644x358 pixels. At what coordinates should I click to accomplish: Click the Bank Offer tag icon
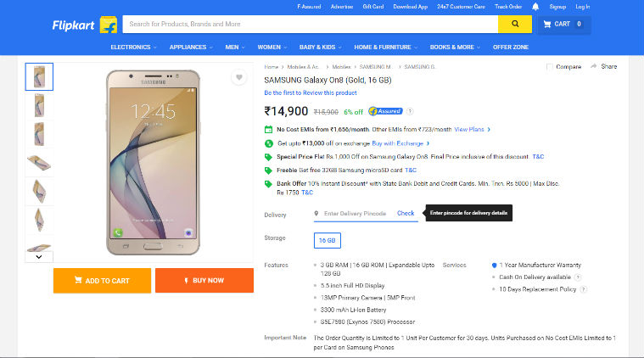(268, 184)
